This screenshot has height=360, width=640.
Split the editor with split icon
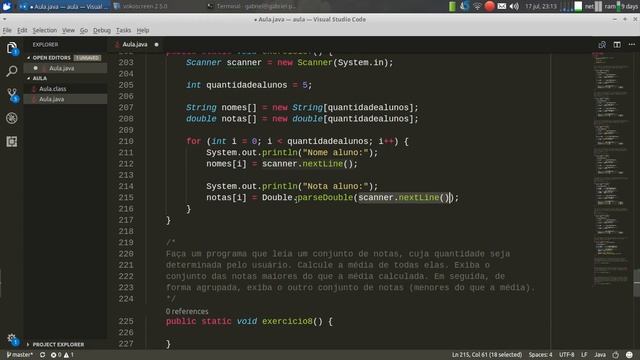617,44
